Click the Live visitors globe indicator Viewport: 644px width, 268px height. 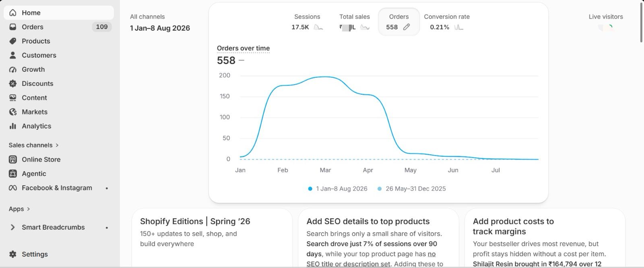[x=606, y=27]
